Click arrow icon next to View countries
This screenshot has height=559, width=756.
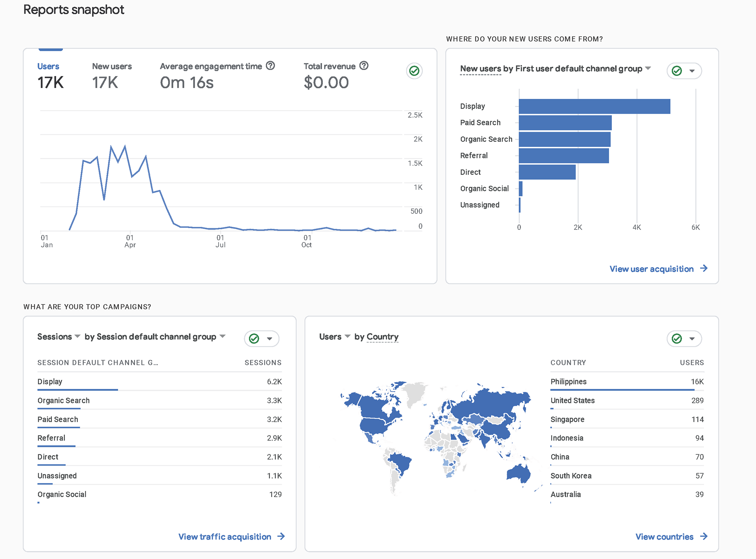(x=704, y=537)
